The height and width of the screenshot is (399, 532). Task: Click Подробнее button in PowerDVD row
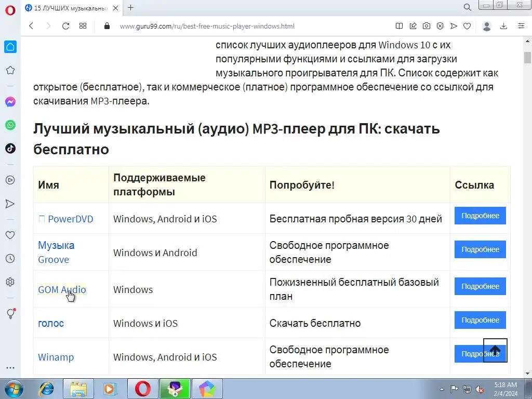[x=480, y=216]
